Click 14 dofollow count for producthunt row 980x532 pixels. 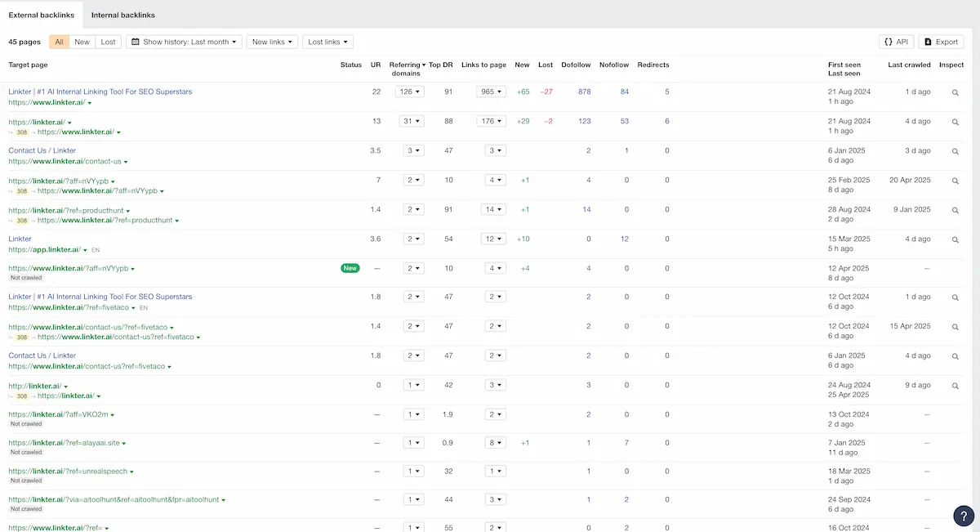[586, 210]
